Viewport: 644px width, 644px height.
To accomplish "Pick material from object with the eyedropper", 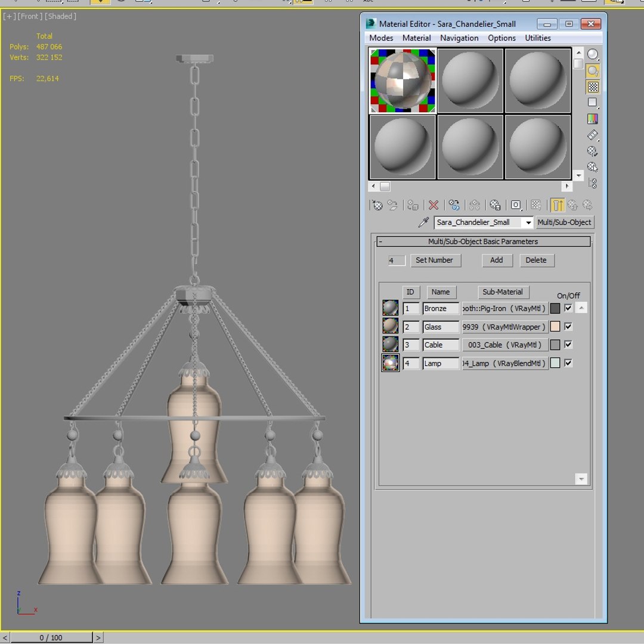I will [x=423, y=222].
